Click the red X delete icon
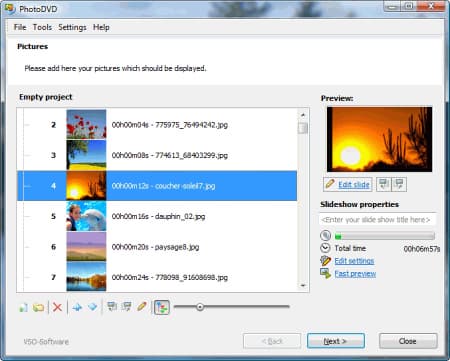Screen dimensions: 450x361 (57, 307)
